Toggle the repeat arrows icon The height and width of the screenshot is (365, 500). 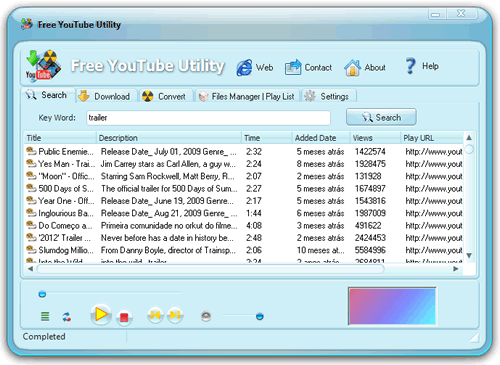67,317
